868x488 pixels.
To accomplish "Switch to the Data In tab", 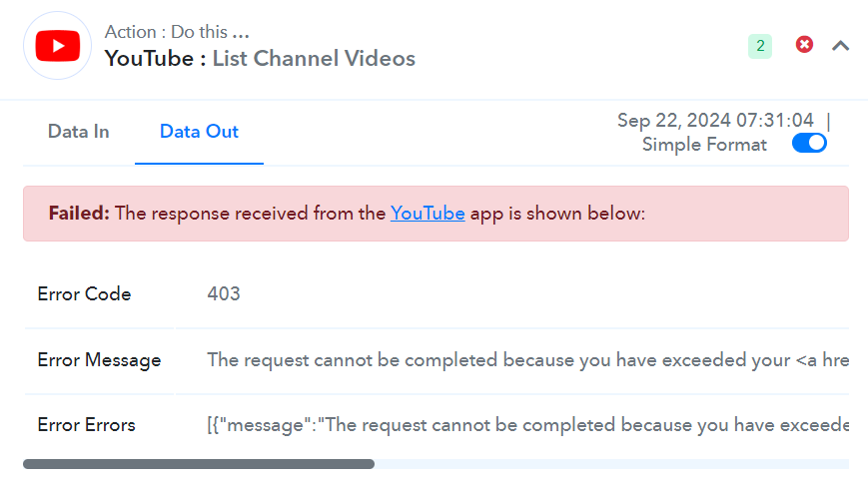I will click(79, 132).
